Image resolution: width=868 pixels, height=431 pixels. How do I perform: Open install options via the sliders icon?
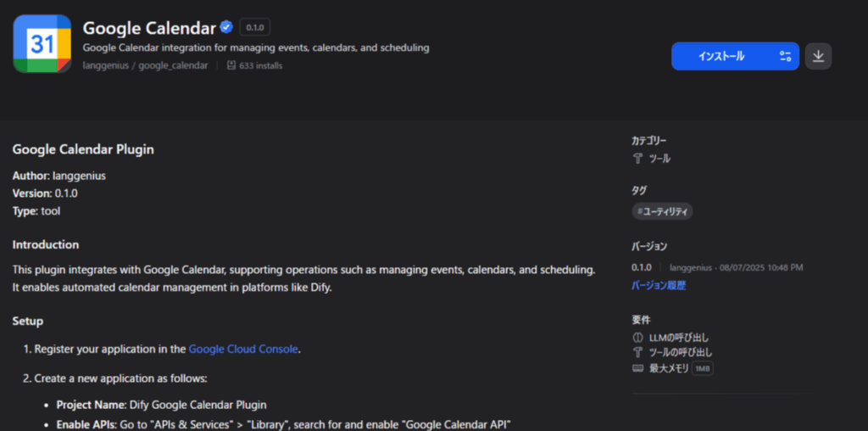[x=785, y=56]
